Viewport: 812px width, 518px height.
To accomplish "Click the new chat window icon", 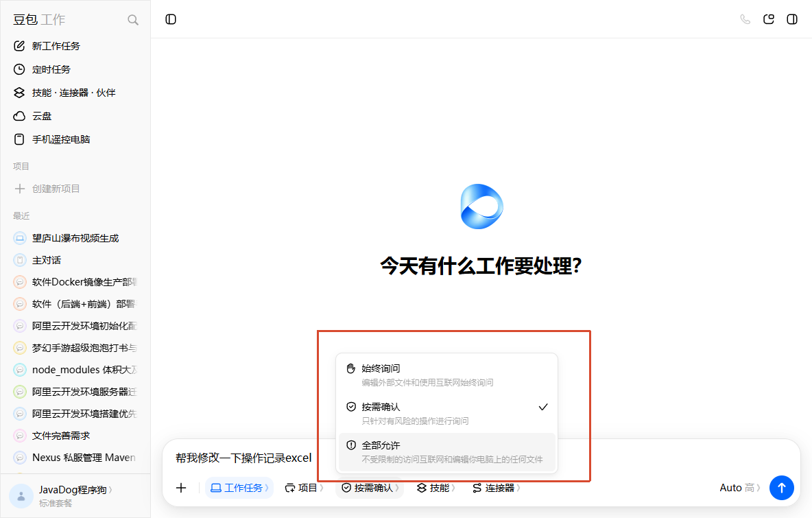I will (769, 19).
